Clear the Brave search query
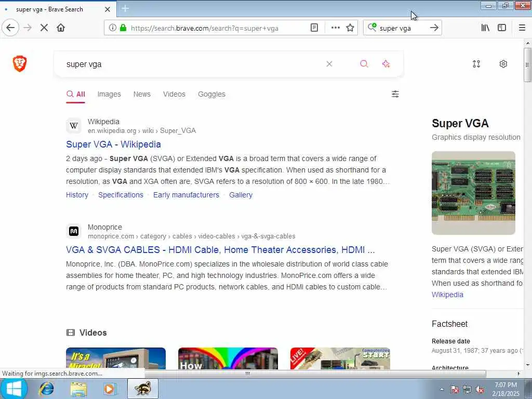532x399 pixels. pos(329,64)
